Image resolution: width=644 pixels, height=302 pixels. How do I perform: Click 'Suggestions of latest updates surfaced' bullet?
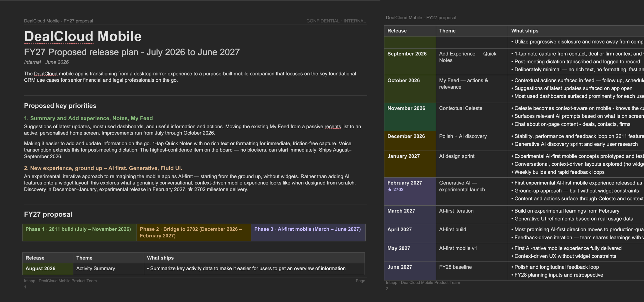coord(572,88)
